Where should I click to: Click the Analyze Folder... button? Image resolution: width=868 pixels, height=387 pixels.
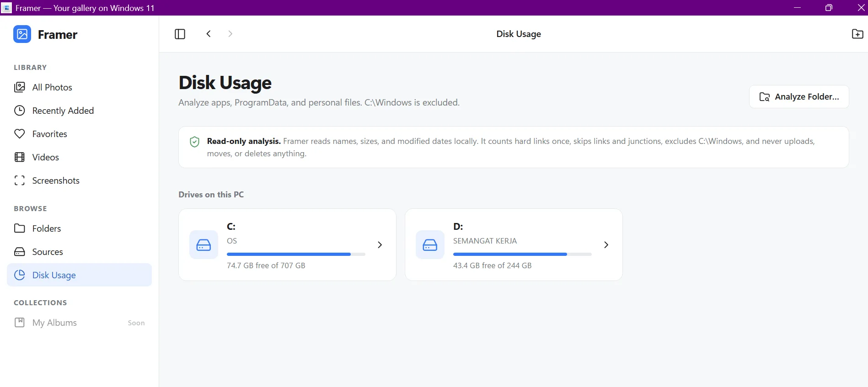[799, 97]
